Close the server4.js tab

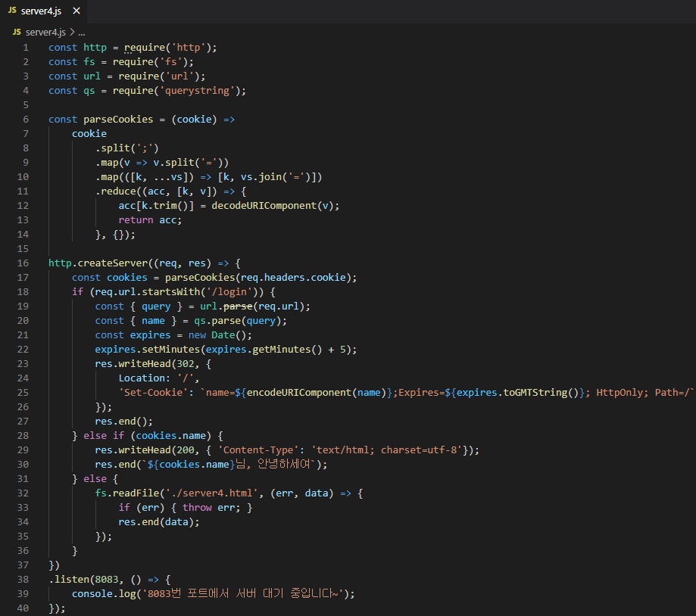[76, 11]
